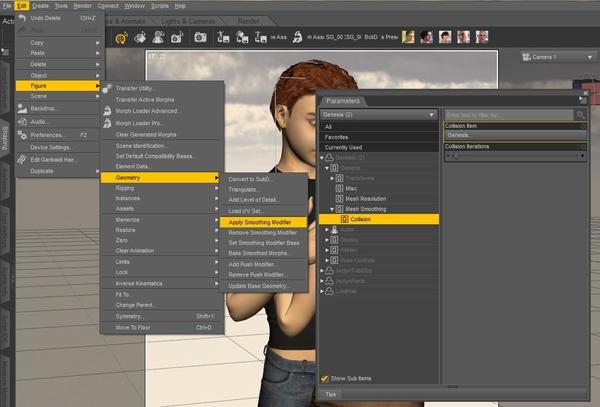This screenshot has height=407, width=600.
Task: Click Morph Loader Advanced figure icon
Action: [x=107, y=111]
